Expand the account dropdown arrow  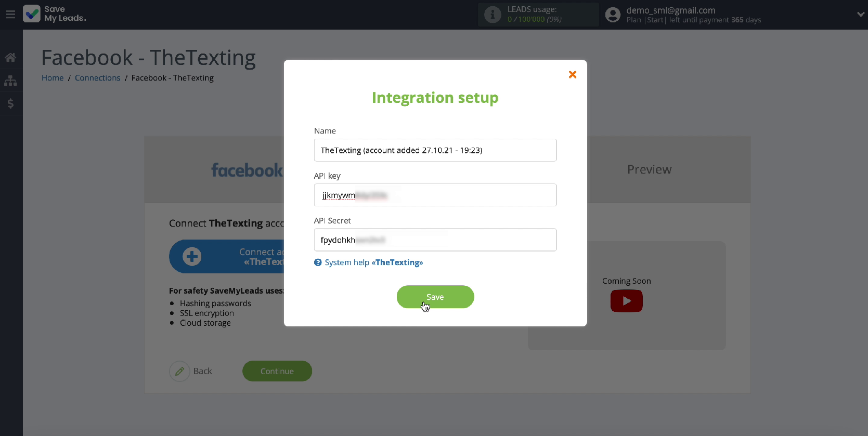860,15
